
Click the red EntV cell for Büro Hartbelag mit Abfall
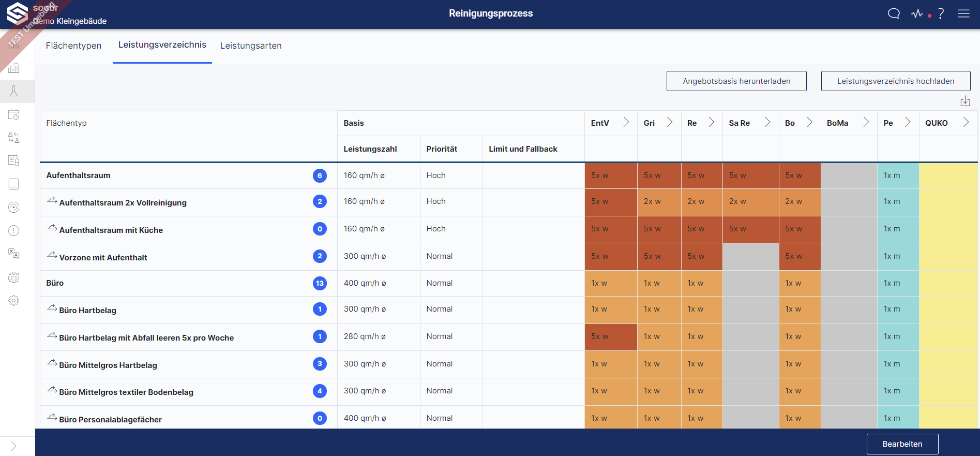pyautogui.click(x=611, y=336)
